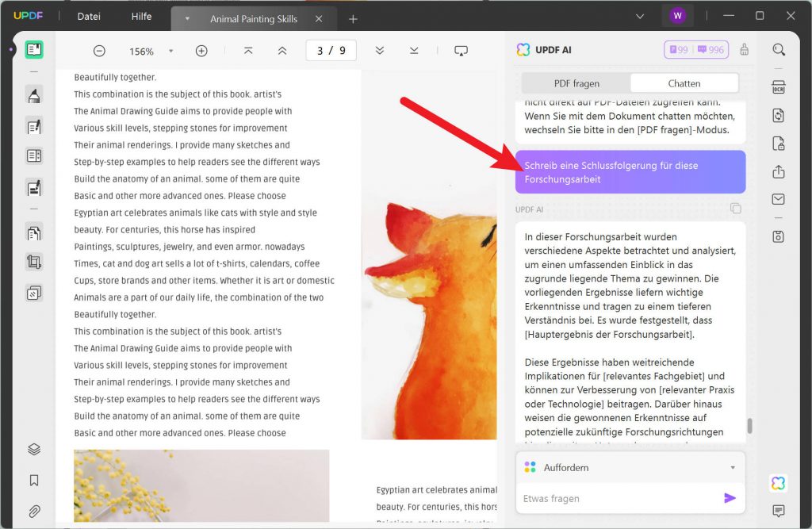
Task: Click the UPDF AI panel title
Action: coord(553,50)
